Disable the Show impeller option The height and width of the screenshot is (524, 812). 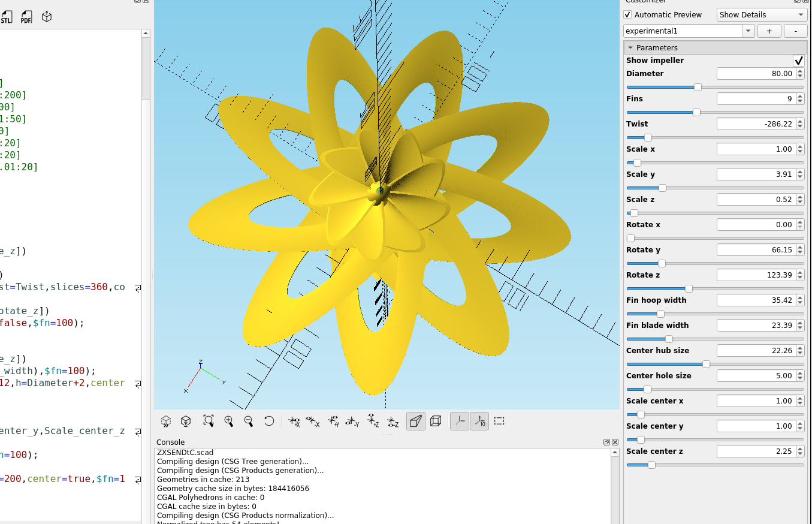[x=799, y=60]
